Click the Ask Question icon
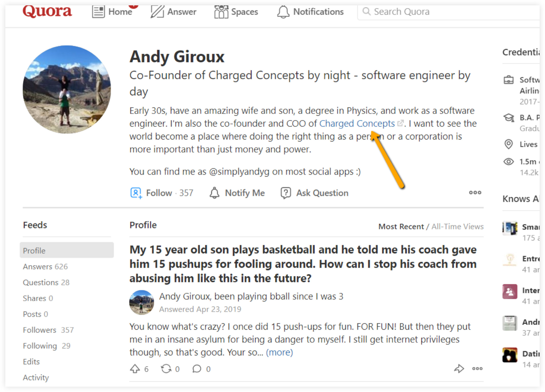Screen dimensions: 545x392 pos(286,193)
